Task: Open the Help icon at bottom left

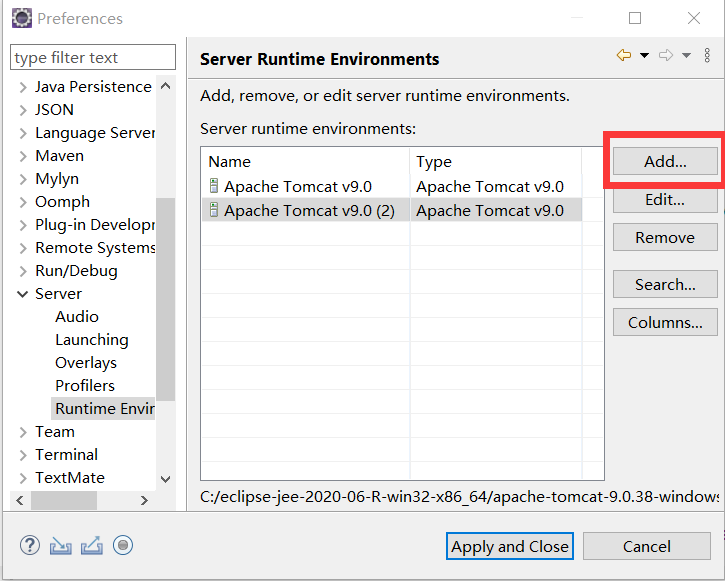Action: (29, 545)
